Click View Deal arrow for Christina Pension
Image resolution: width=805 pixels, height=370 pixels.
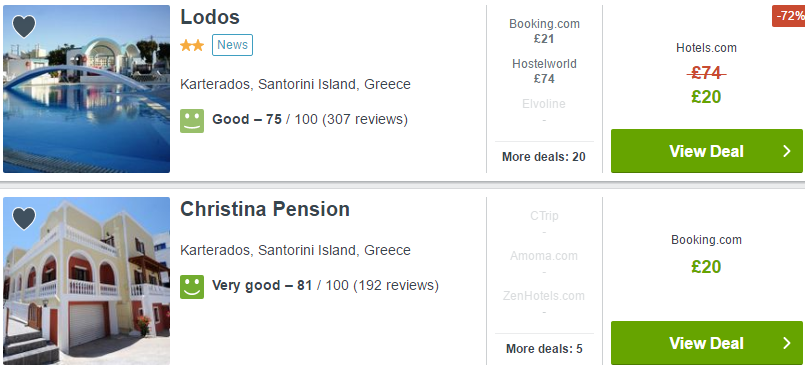[x=787, y=343]
